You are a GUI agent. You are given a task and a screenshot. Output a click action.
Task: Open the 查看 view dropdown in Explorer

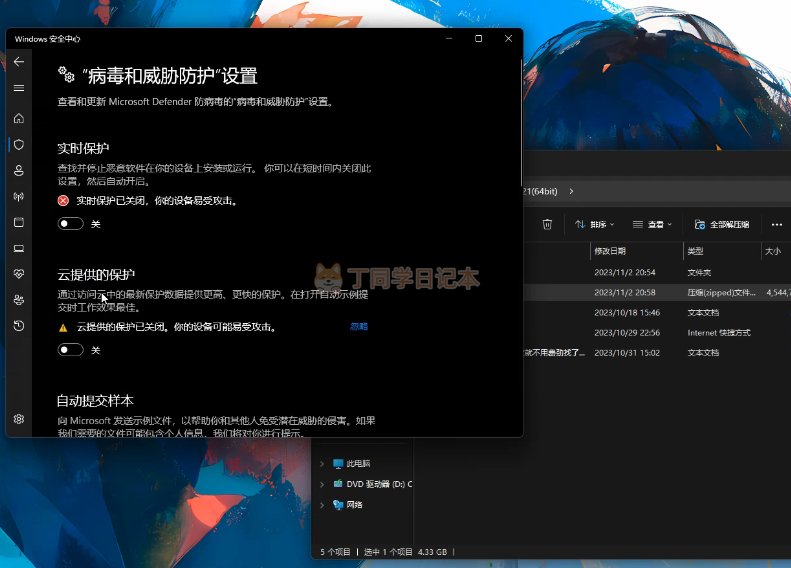tap(652, 224)
